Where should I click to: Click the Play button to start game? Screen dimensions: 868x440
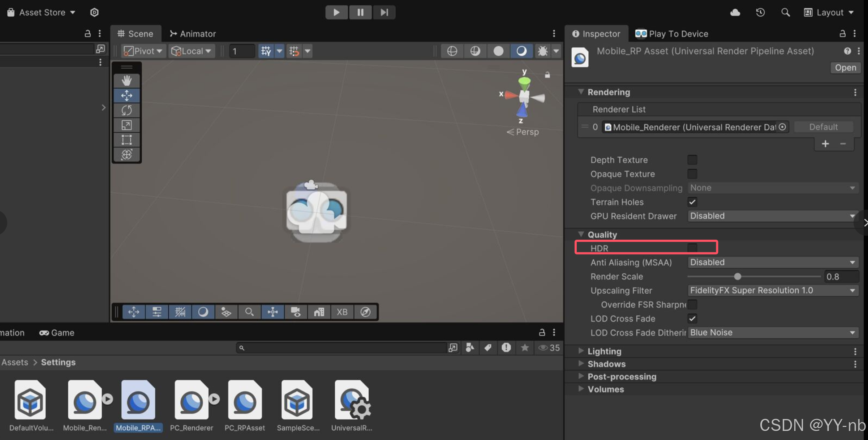tap(336, 11)
